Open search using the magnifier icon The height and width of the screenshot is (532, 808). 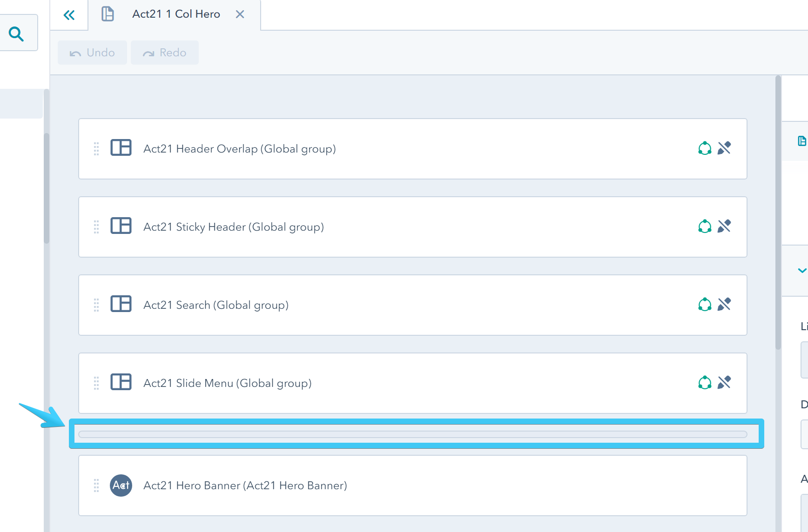pyautogui.click(x=17, y=33)
